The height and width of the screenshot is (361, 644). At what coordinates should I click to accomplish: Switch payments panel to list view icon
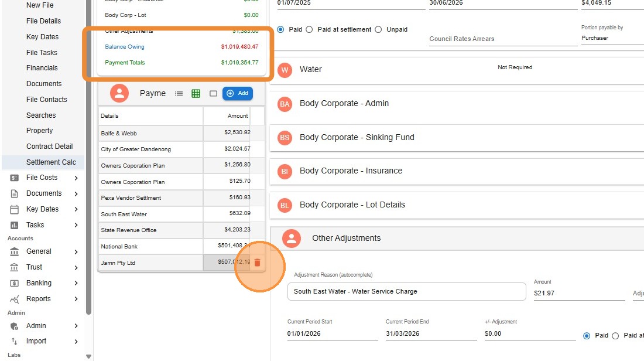click(179, 93)
